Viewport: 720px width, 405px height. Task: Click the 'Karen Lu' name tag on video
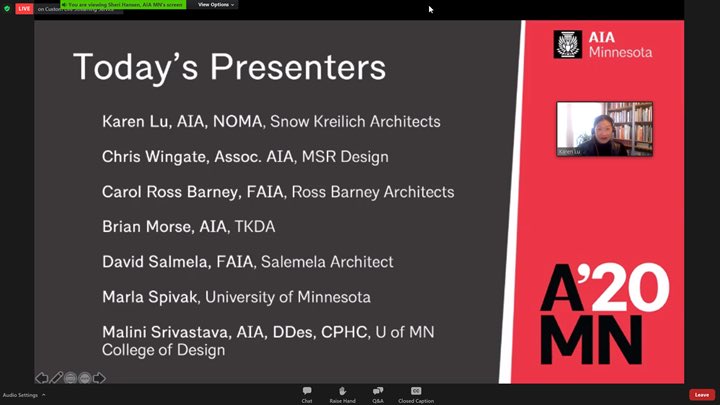[x=569, y=152]
